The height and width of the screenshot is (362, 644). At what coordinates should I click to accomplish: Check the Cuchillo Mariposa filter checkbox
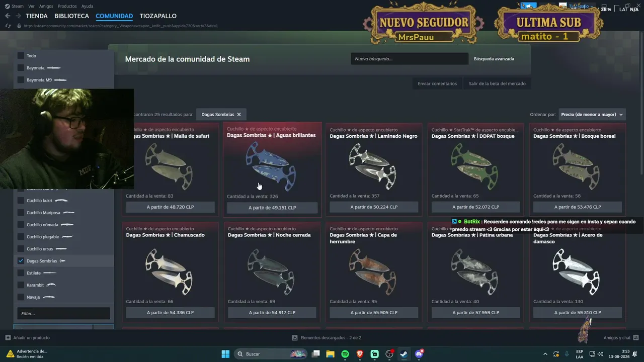pyautogui.click(x=21, y=213)
